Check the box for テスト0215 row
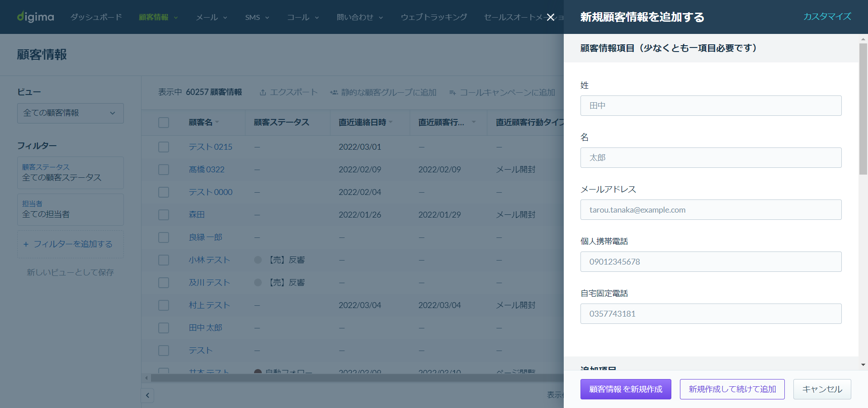 coord(164,147)
